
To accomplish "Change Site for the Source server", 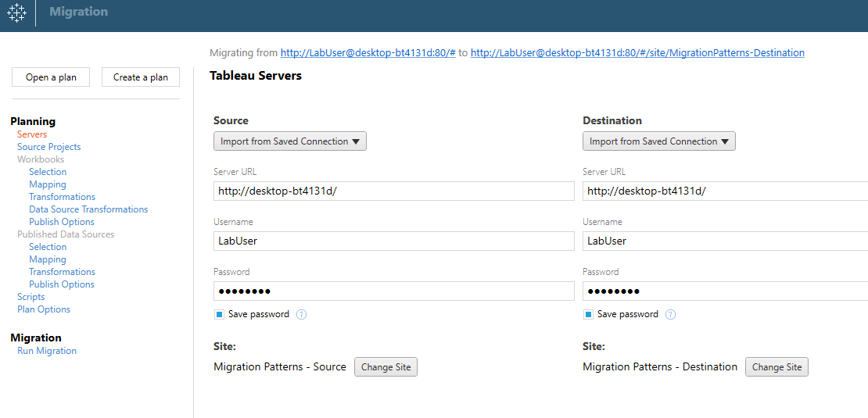I will [x=386, y=367].
